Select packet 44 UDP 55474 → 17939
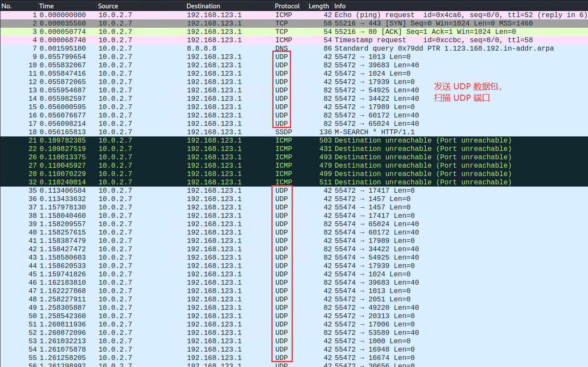The height and width of the screenshot is (367, 588). [x=294, y=266]
